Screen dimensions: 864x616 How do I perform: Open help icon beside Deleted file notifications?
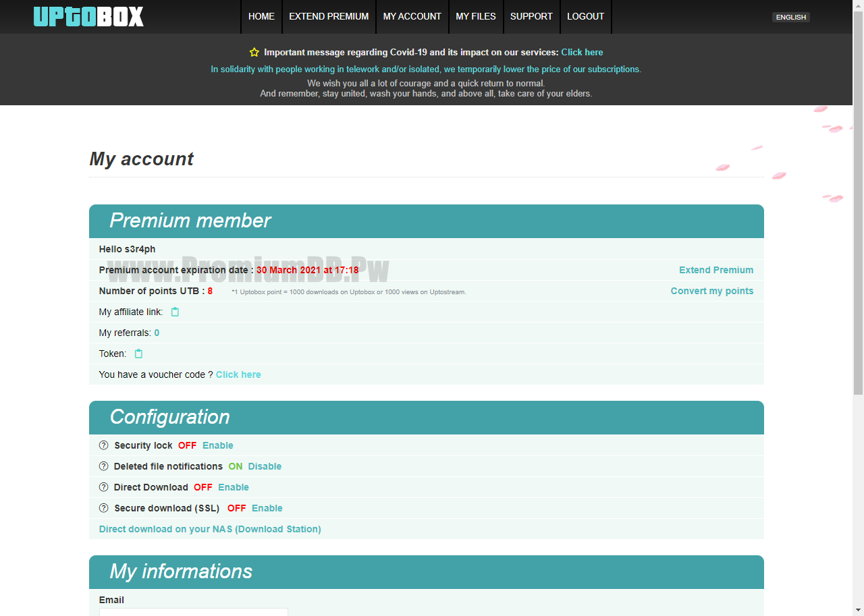tap(103, 466)
